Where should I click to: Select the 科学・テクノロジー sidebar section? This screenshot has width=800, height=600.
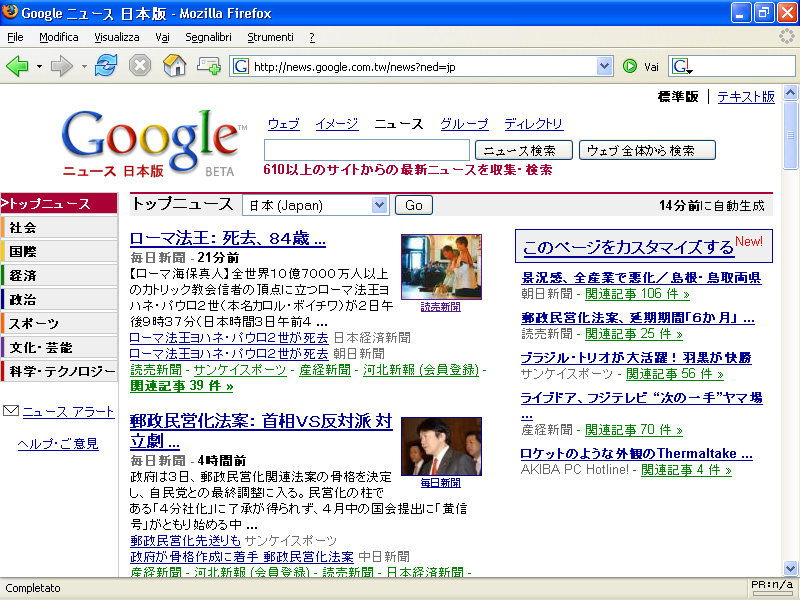pos(59,371)
